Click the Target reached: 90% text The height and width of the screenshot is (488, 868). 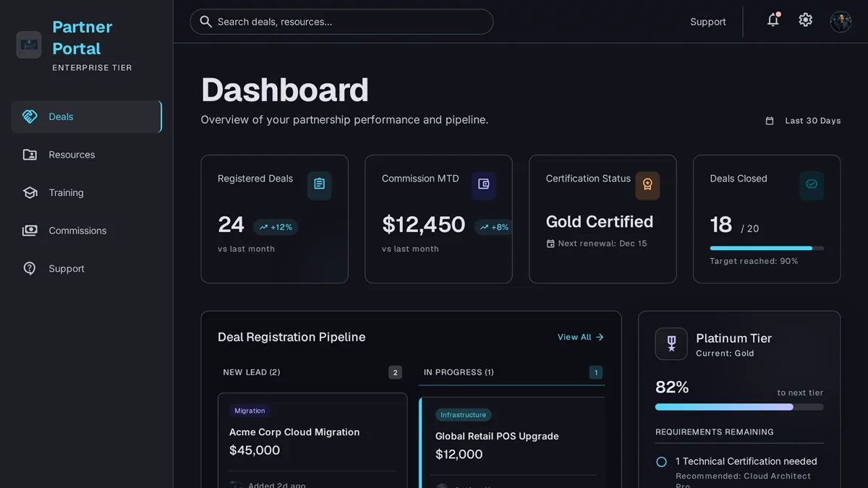point(754,261)
